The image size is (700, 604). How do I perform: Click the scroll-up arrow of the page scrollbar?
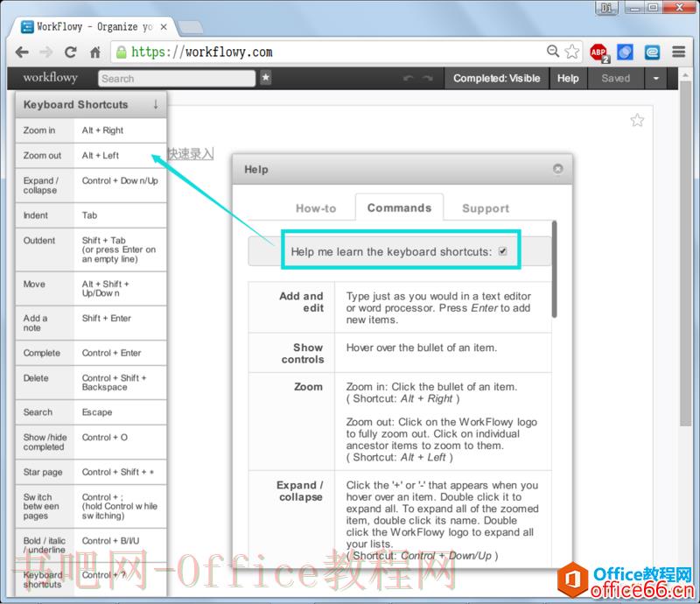click(685, 75)
